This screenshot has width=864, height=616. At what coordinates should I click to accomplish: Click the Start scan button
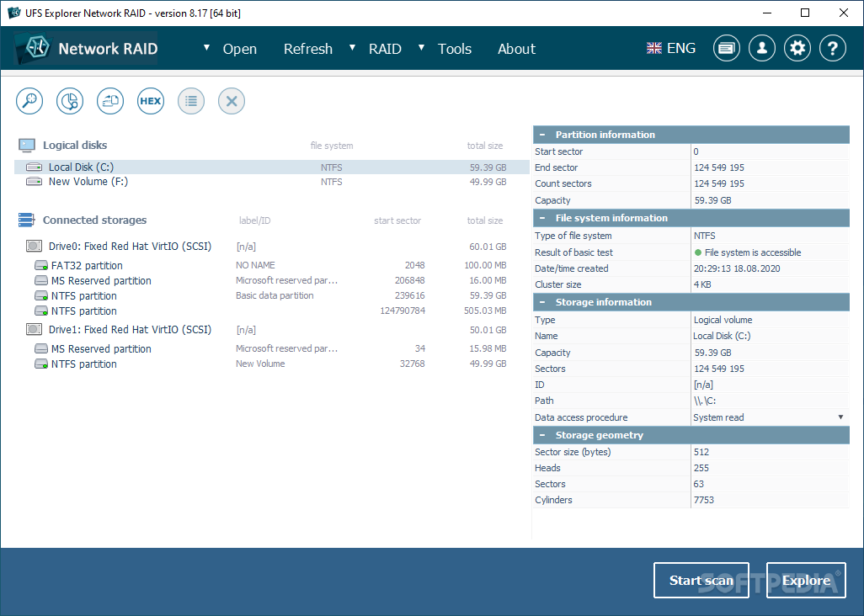[701, 580]
